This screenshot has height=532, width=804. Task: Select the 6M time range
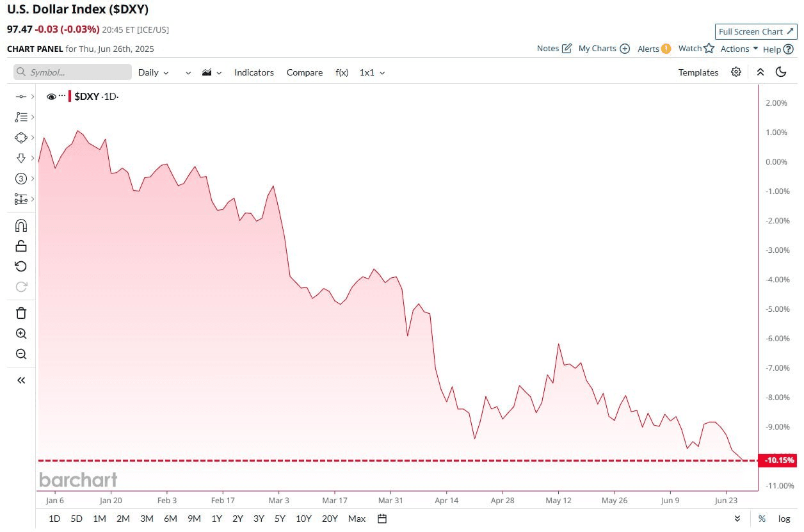170,519
